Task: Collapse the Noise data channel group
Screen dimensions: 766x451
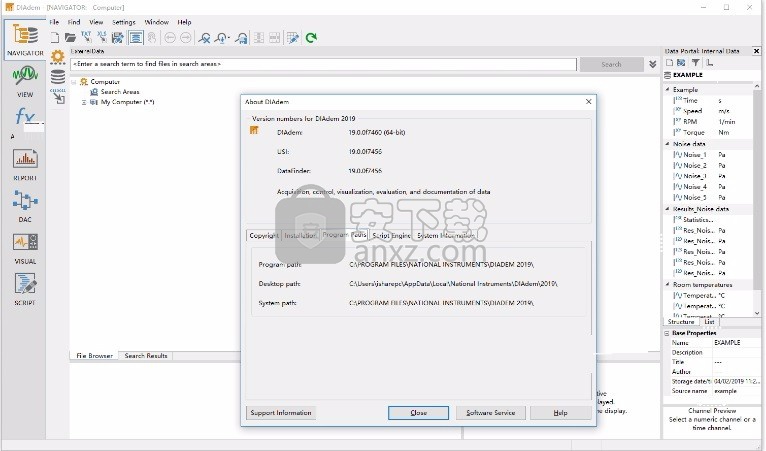Action: pos(668,144)
